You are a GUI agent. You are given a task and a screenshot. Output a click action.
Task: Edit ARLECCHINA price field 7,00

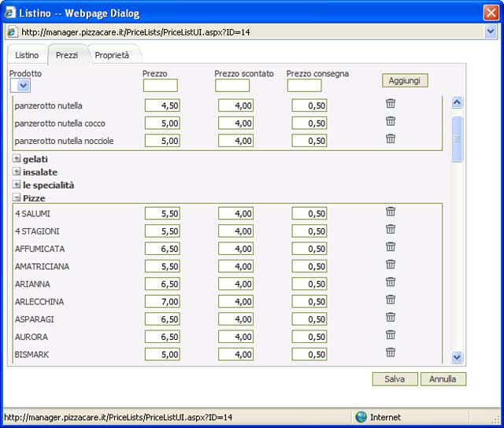(x=162, y=301)
